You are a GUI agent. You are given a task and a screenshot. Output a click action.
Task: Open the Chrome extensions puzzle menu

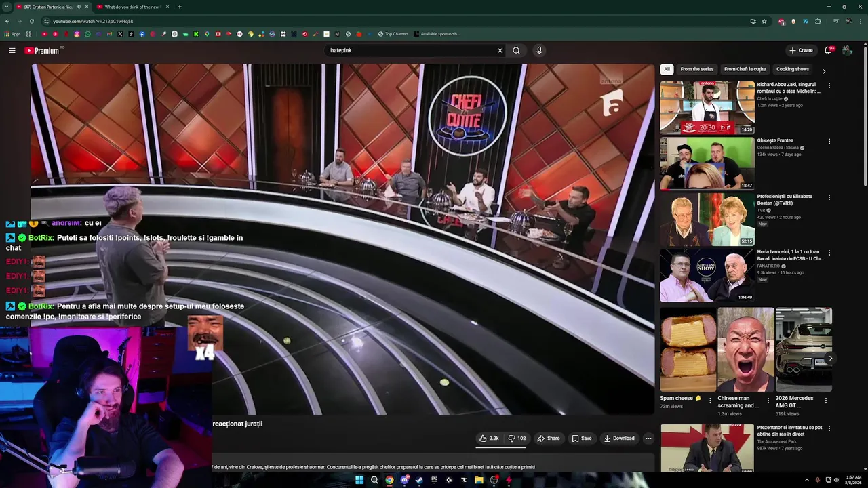[818, 21]
